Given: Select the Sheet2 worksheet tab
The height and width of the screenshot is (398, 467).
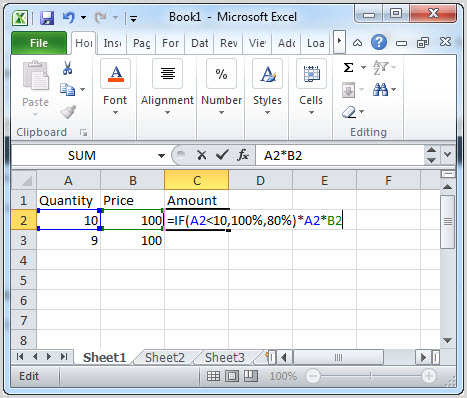Looking at the screenshot, I should coord(165,357).
